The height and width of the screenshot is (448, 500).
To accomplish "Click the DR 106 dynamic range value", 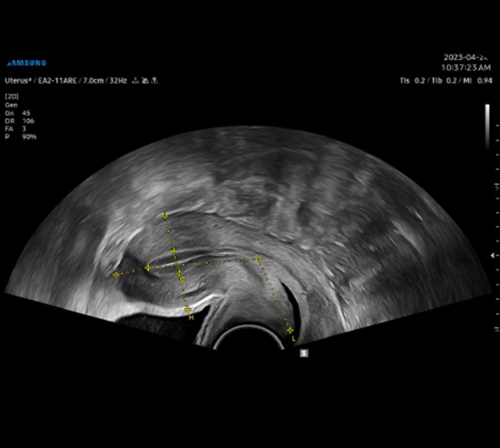I will coord(20,121).
